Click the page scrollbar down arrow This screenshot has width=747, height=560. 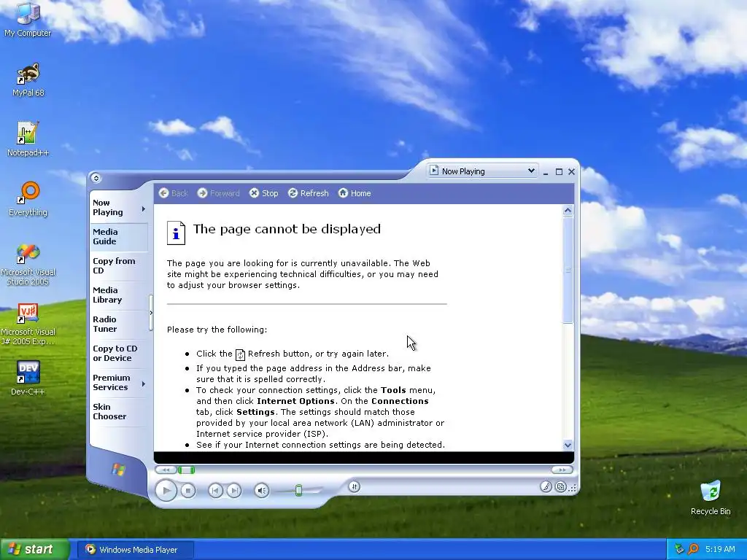(568, 446)
